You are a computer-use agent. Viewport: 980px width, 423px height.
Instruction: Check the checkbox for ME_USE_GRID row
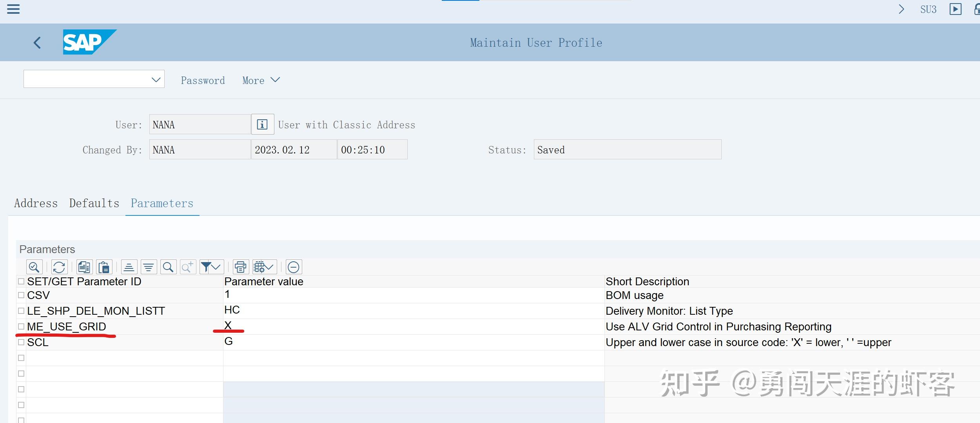click(21, 326)
